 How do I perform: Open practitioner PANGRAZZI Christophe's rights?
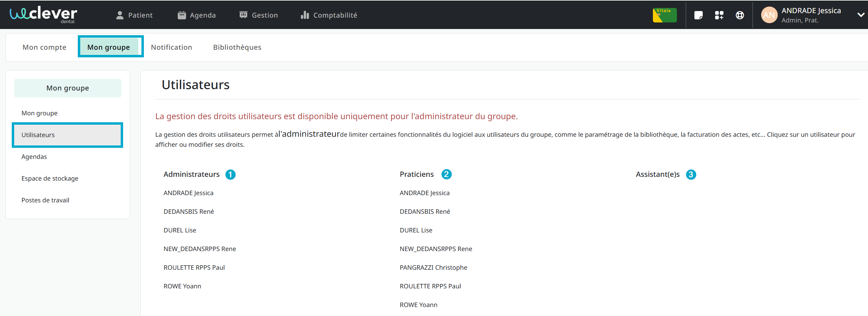pyautogui.click(x=433, y=268)
